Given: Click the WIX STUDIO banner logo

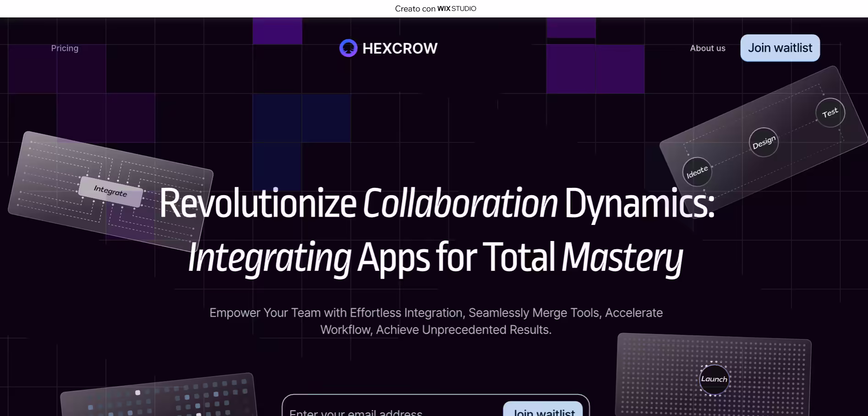Looking at the screenshot, I should point(456,9).
